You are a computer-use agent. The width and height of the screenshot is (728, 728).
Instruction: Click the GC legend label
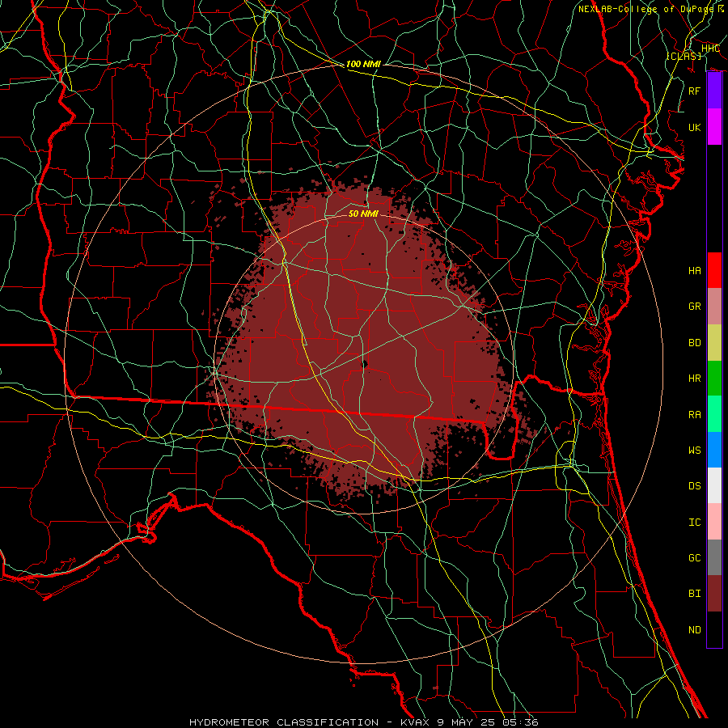(694, 558)
